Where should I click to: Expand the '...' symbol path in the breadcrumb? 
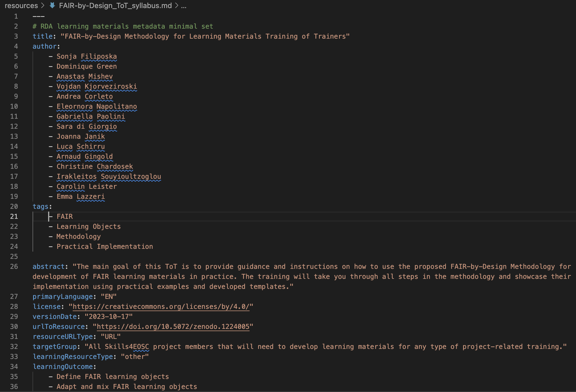(x=183, y=6)
